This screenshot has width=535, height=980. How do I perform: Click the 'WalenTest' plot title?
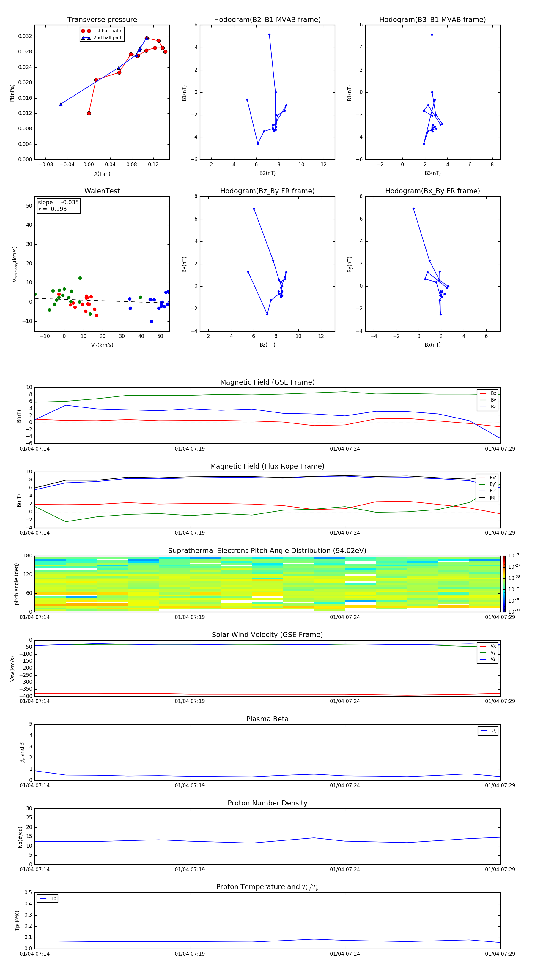point(102,191)
